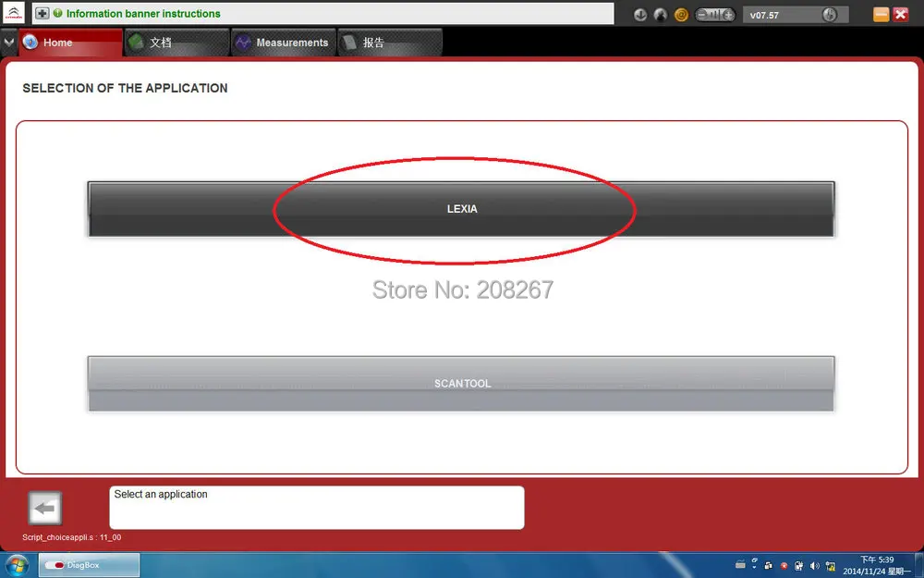Click the DiagBox taskbar button
924x578 pixels.
pos(89,565)
